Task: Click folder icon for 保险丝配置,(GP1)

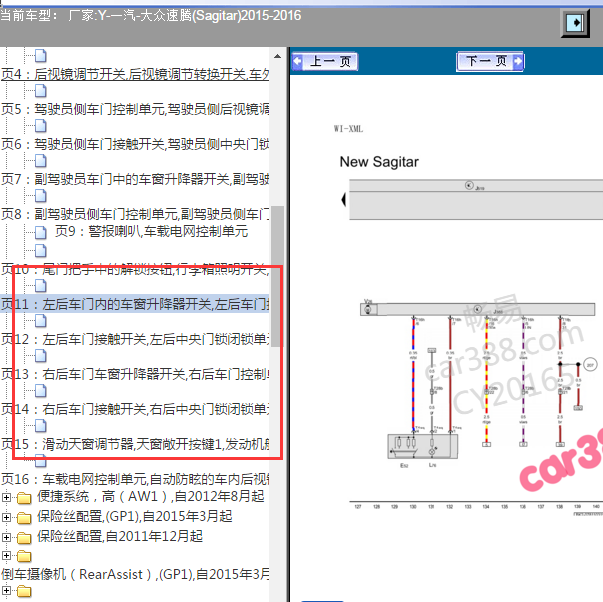Action: pyautogui.click(x=24, y=518)
